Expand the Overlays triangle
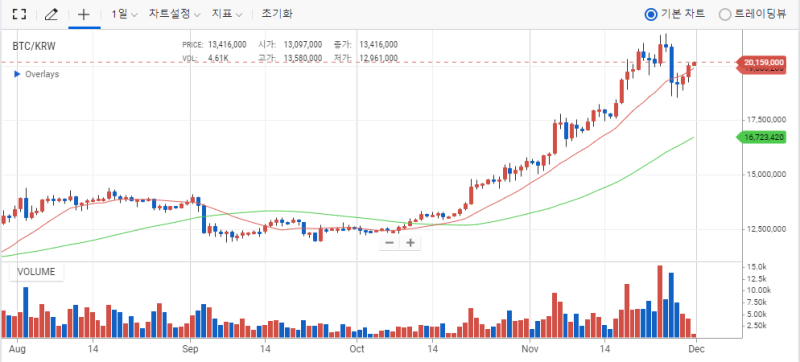 (x=17, y=74)
